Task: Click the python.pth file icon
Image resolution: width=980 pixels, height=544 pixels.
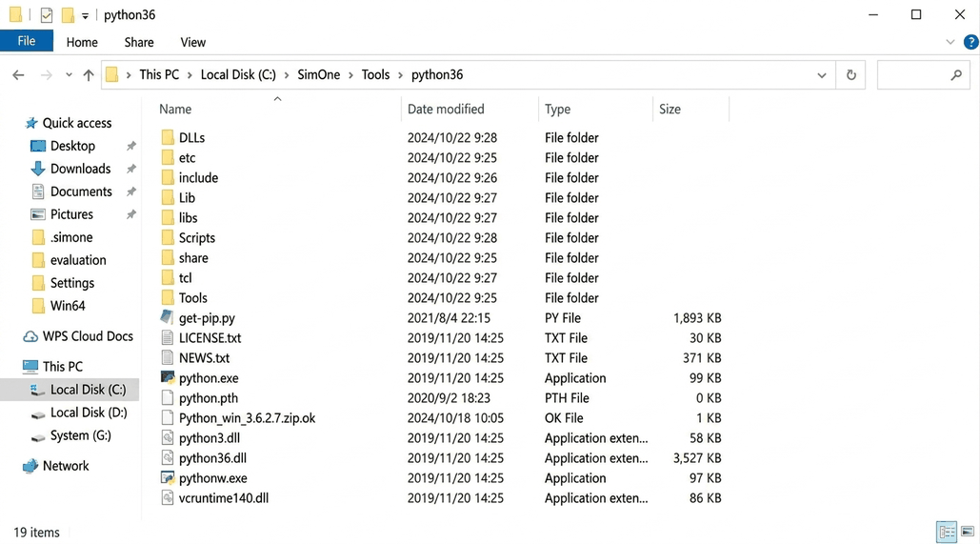Action: [x=167, y=397]
